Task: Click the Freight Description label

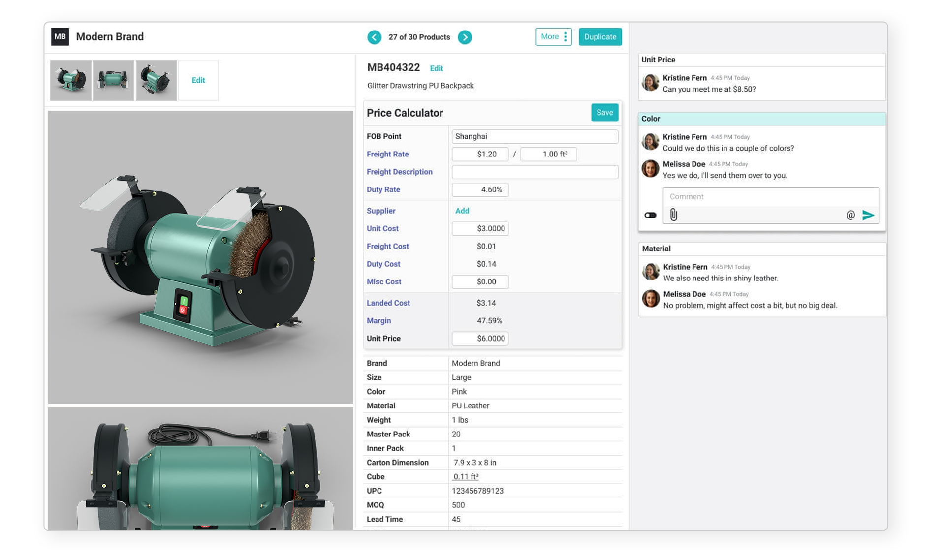Action: [x=400, y=172]
